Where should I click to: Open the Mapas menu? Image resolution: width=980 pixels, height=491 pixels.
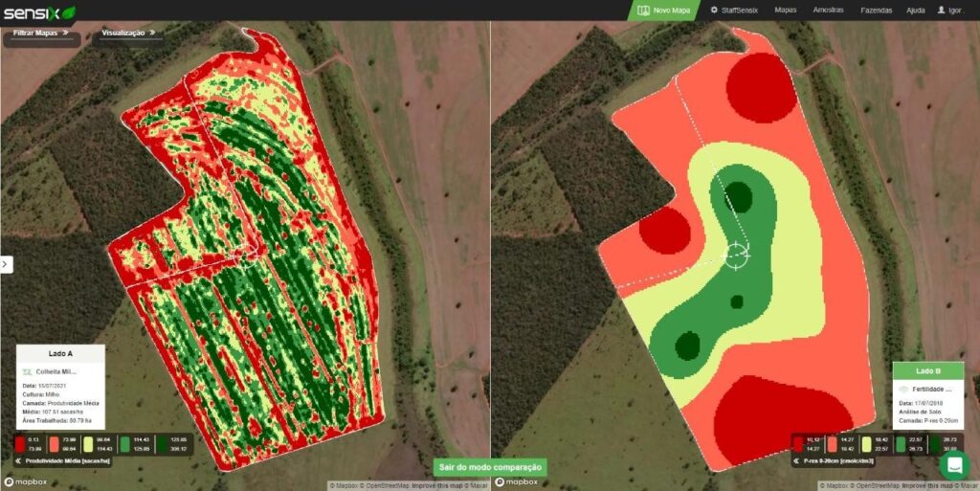(785, 11)
